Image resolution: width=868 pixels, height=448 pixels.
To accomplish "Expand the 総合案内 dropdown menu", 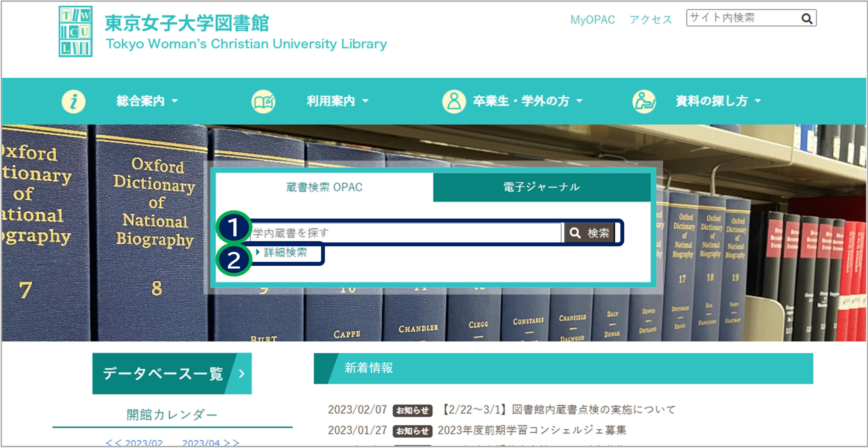I will (147, 101).
